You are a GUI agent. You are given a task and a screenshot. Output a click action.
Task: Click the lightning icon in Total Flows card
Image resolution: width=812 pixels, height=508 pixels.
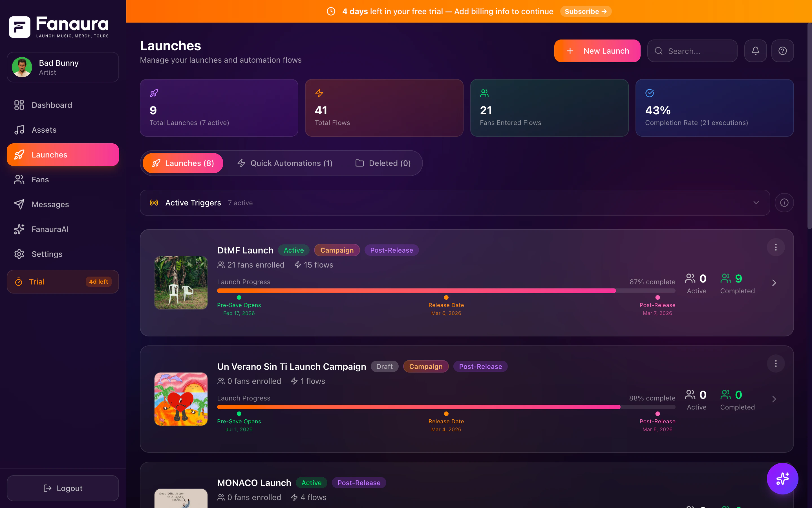[319, 93]
